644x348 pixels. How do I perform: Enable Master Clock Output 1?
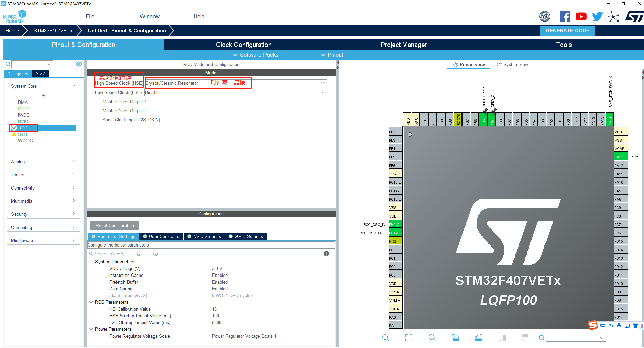coord(99,101)
